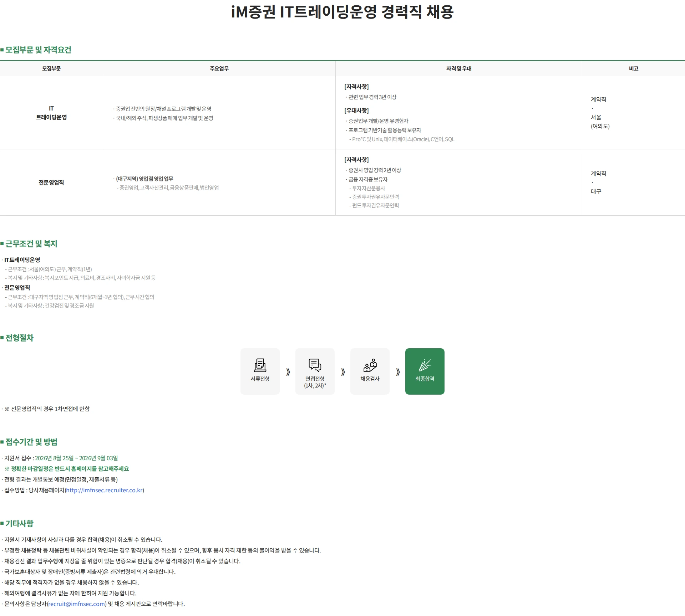Click the chevron arrows before 최종합격

(x=398, y=372)
